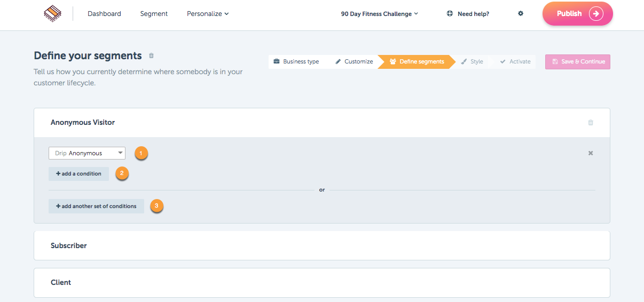Expand the Personalize menu
This screenshot has width=644, height=302.
point(208,14)
